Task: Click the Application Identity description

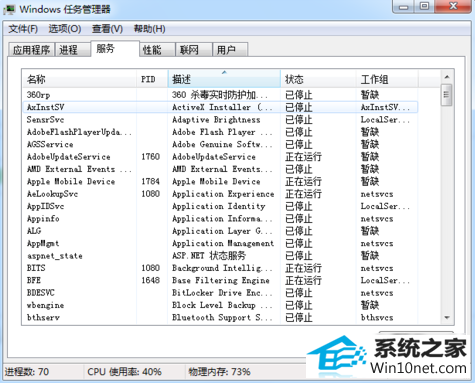Action: [x=219, y=206]
